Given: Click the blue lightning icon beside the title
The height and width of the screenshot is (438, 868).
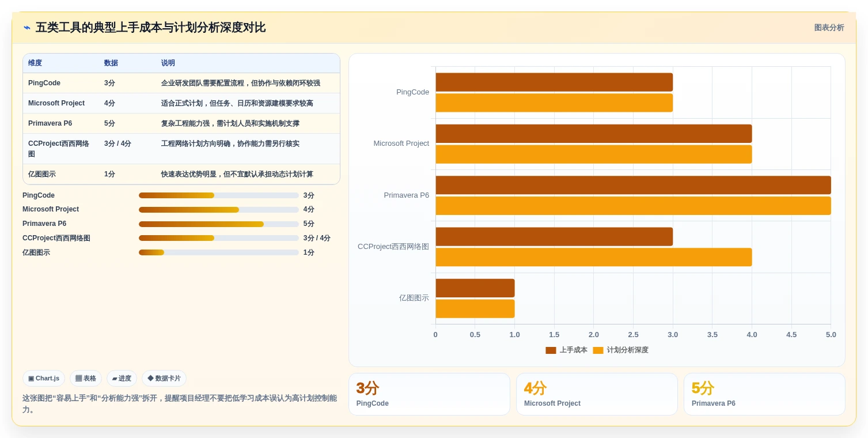Looking at the screenshot, I should click(x=26, y=28).
